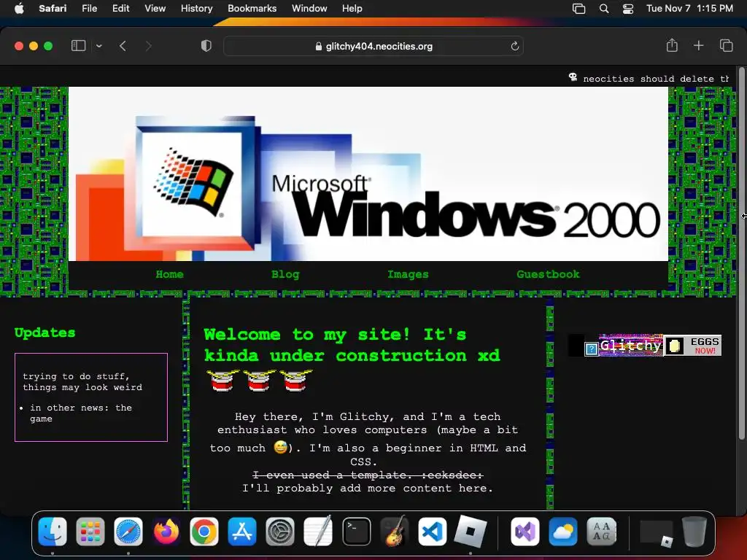Open Visual Studio purple icon in Dock

525,532
